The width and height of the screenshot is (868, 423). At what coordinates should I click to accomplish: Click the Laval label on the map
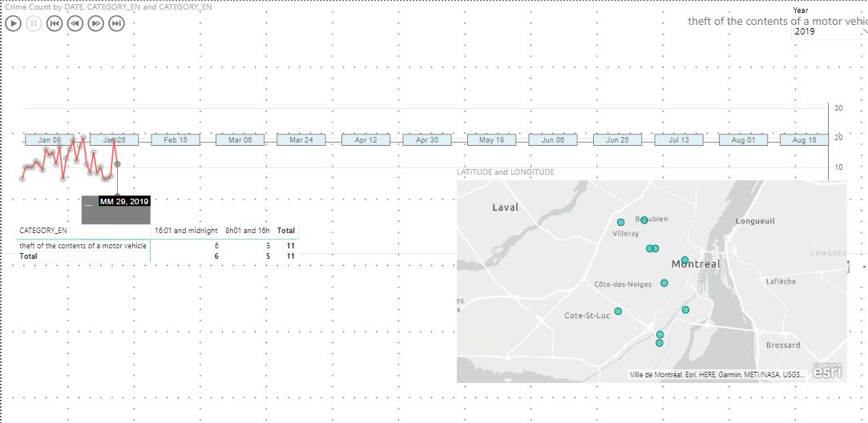506,207
